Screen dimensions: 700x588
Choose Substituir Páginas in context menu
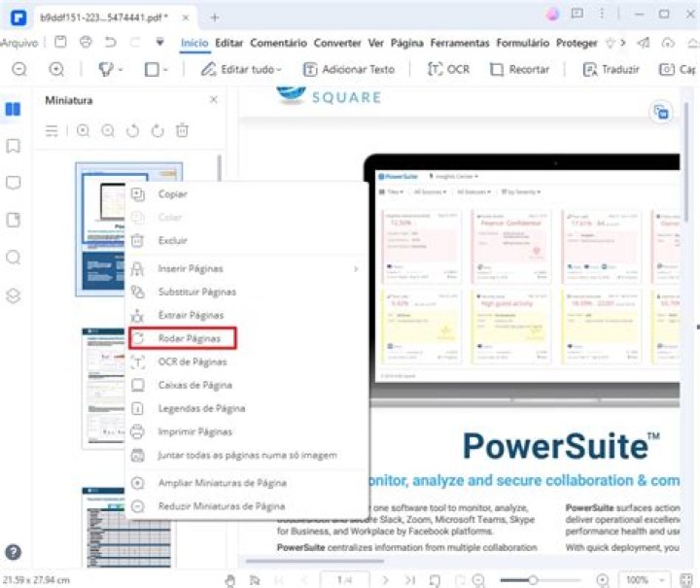[246, 292]
